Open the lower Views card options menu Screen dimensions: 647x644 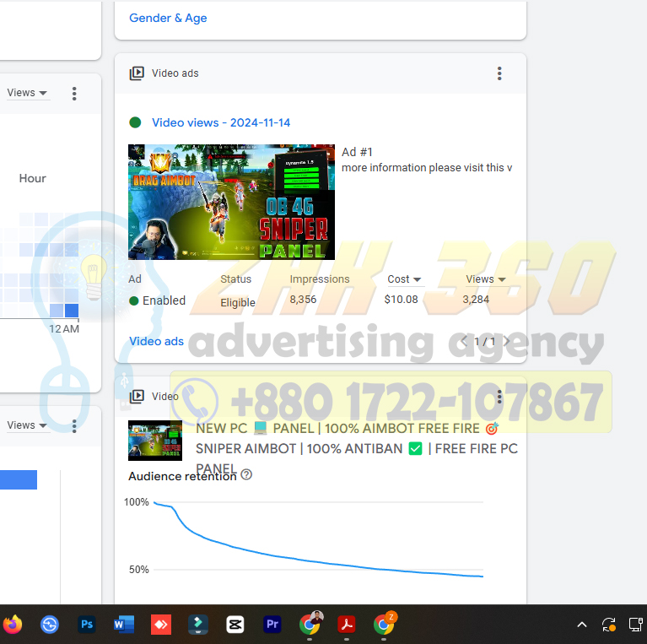74,425
